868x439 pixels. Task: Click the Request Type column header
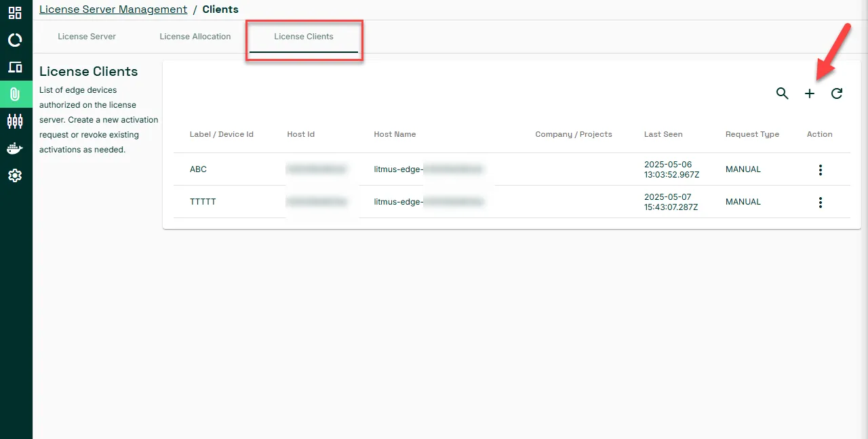752,134
